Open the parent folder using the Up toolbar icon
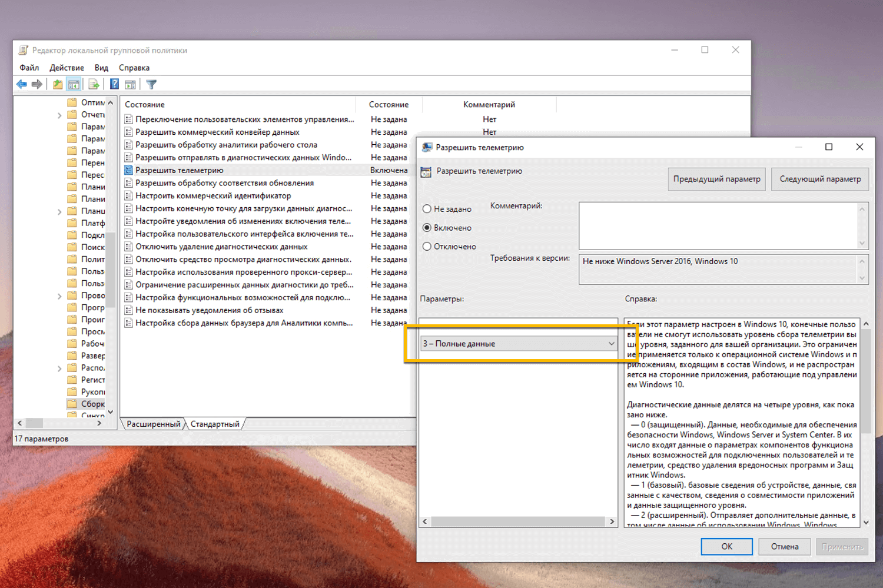The image size is (883, 588). pyautogui.click(x=57, y=84)
